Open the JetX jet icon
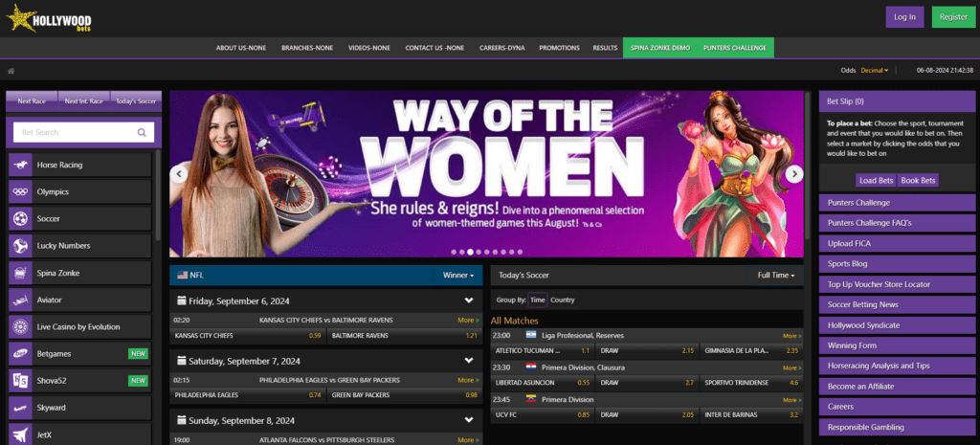The image size is (980, 445). tap(21, 434)
